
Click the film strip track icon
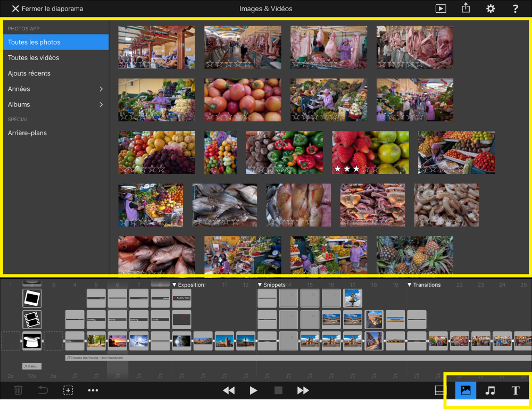32,319
